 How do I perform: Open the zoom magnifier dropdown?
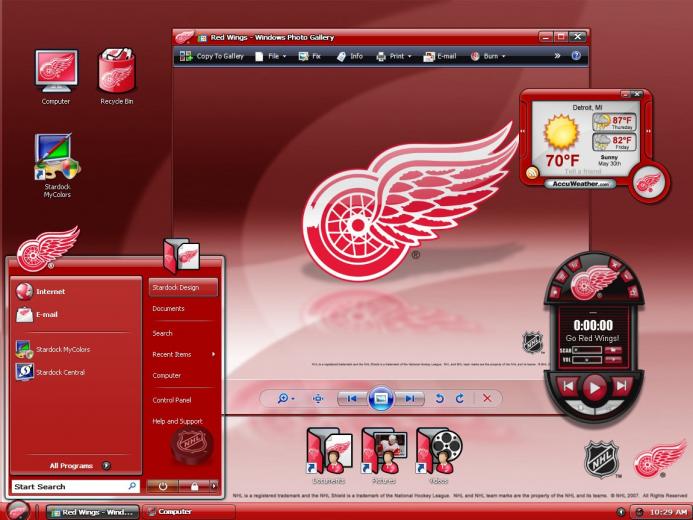coord(286,399)
